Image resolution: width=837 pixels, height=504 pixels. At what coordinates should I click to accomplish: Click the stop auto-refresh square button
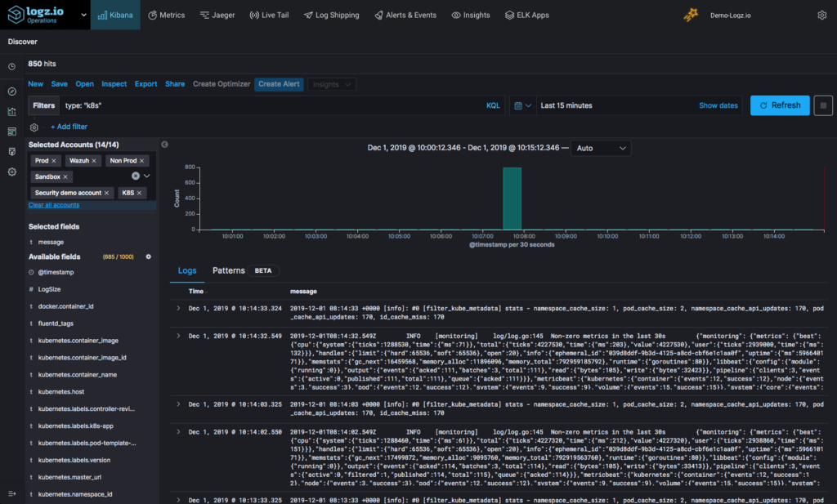coord(823,105)
